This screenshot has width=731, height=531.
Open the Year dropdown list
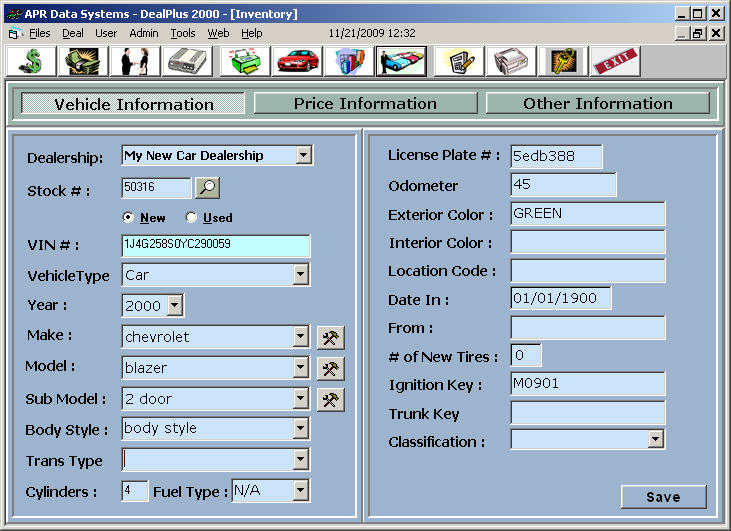click(x=174, y=305)
